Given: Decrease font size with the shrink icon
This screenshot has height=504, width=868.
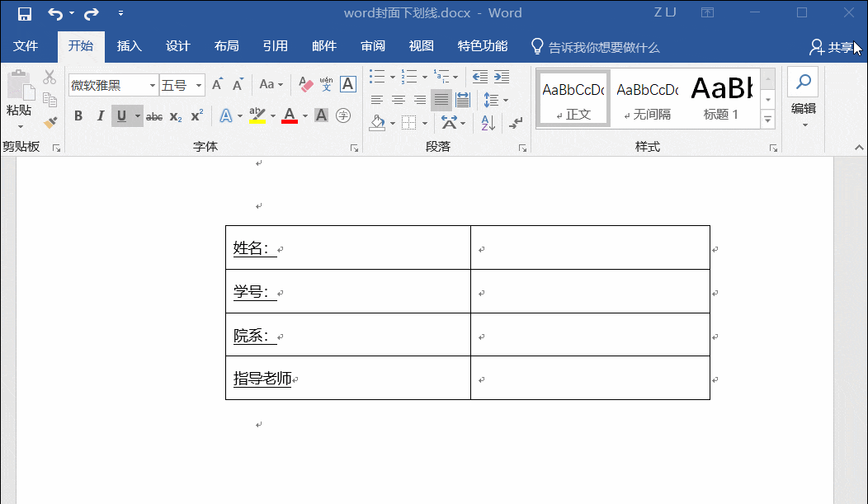Looking at the screenshot, I should click(x=238, y=85).
